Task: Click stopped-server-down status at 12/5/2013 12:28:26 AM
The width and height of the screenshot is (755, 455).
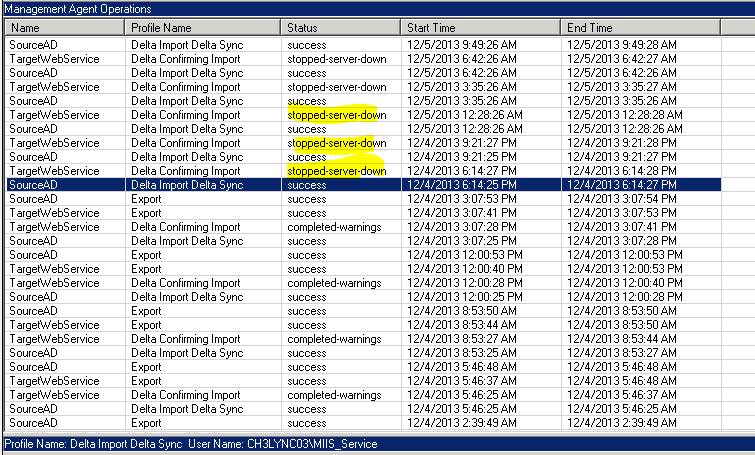Action: 337,115
